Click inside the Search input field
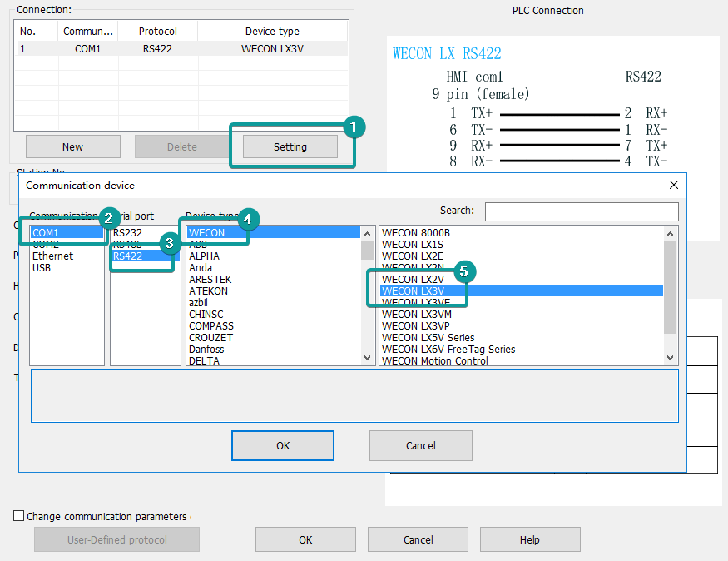 click(x=581, y=211)
